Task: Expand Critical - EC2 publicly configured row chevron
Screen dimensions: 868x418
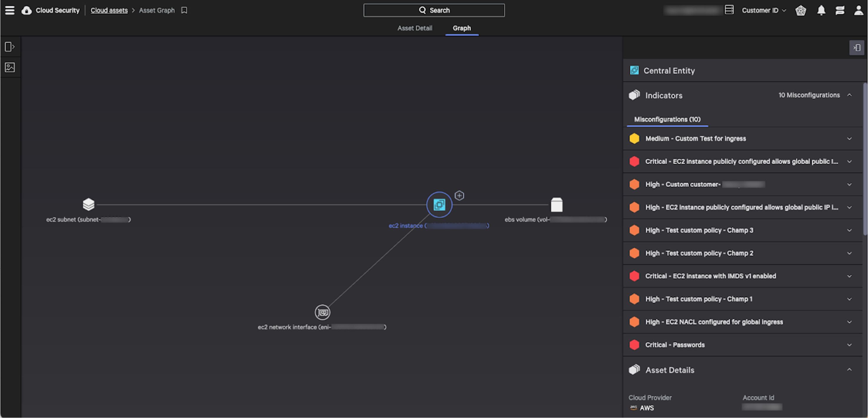Action: pyautogui.click(x=849, y=162)
